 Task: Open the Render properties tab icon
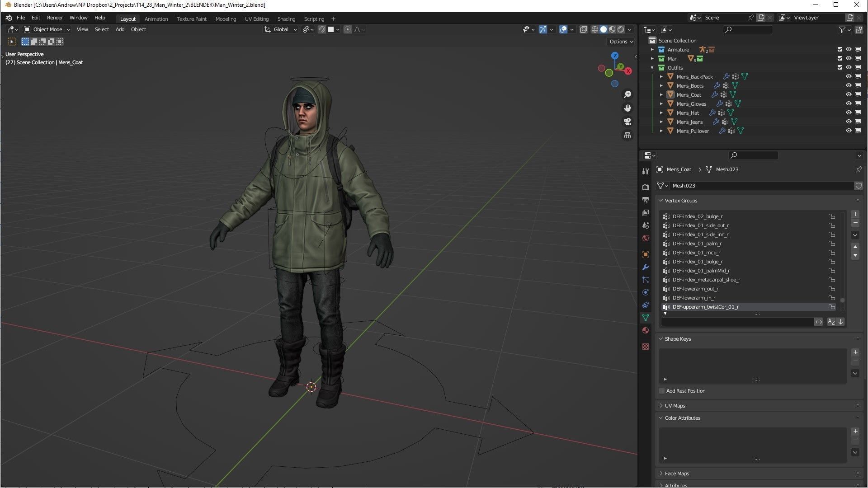point(646,187)
